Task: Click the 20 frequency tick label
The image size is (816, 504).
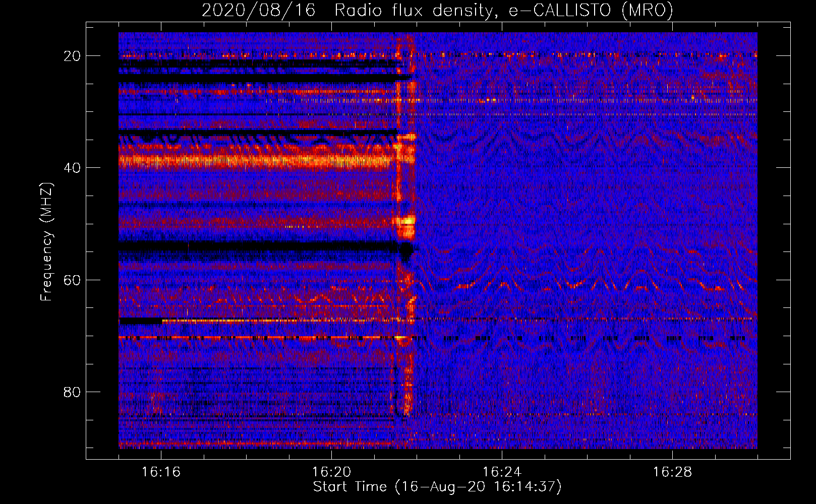Action: pos(72,56)
